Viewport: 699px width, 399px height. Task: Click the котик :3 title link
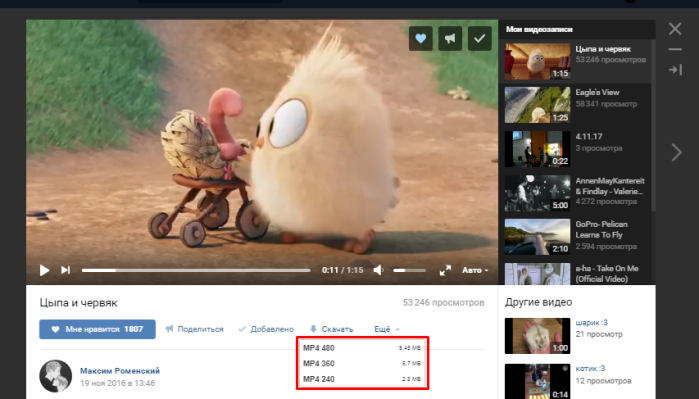(x=590, y=368)
